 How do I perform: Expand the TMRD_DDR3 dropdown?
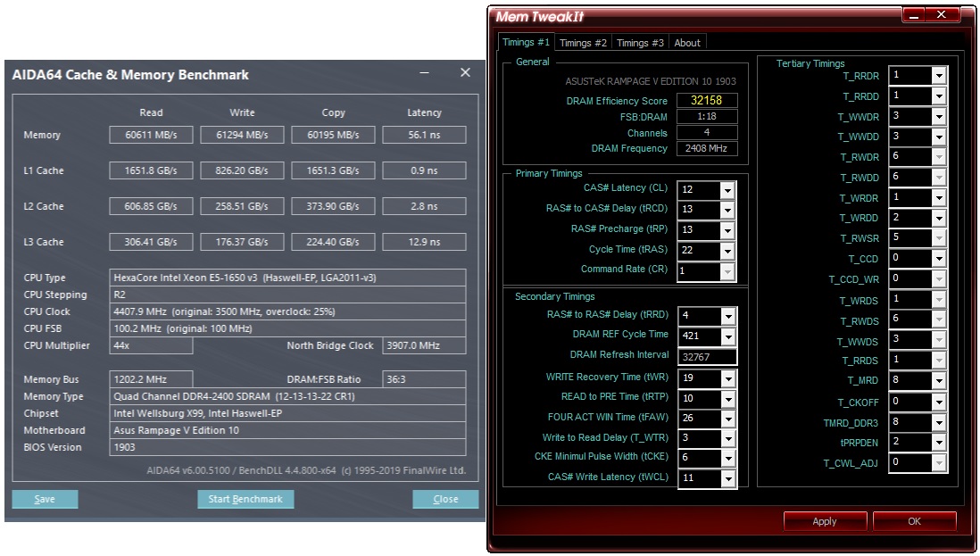939,422
